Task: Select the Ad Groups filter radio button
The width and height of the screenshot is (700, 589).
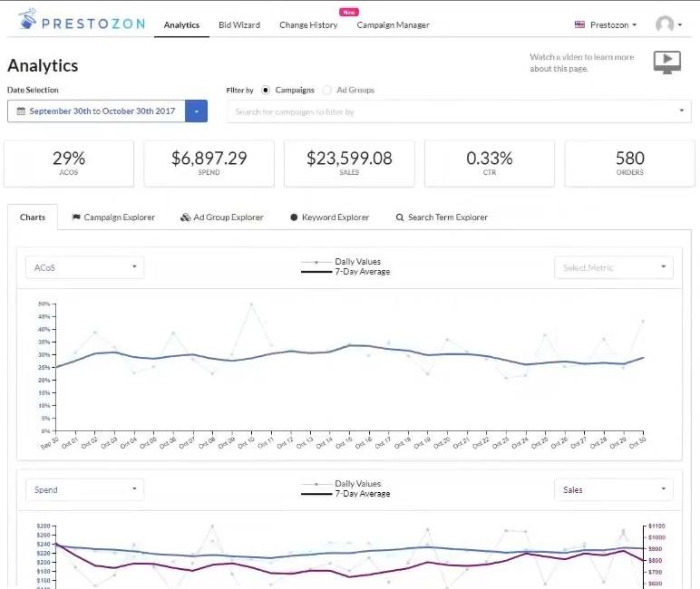Action: [327, 91]
